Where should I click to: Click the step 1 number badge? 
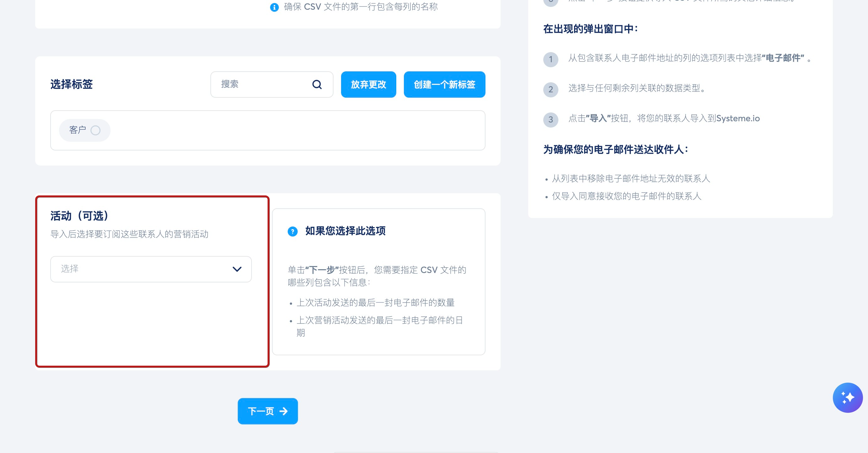click(551, 59)
